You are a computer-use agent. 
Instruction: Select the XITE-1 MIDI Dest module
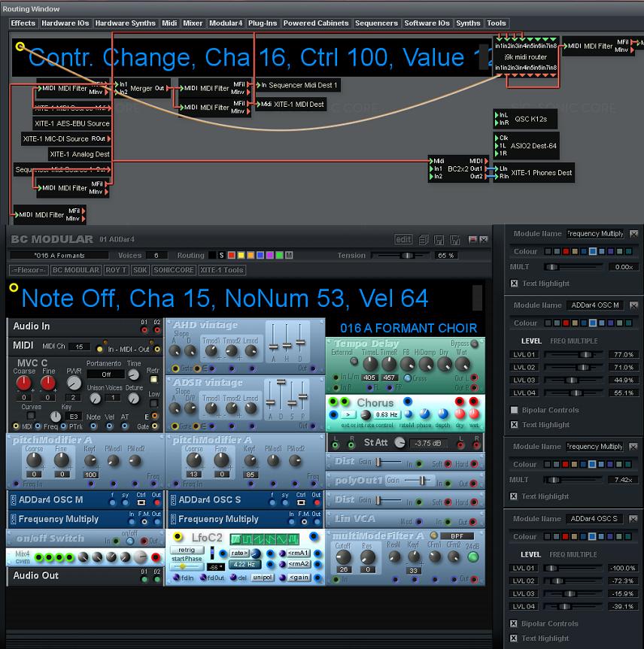point(292,105)
